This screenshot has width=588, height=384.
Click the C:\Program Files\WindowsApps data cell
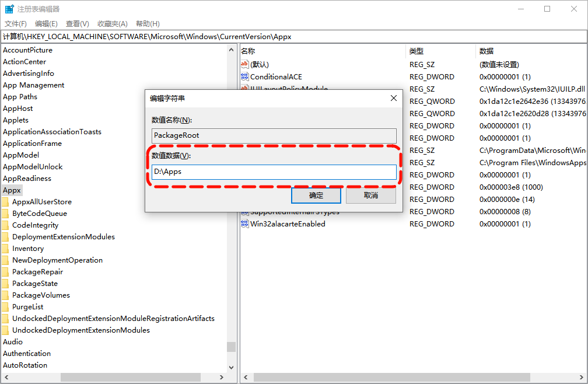pos(532,162)
